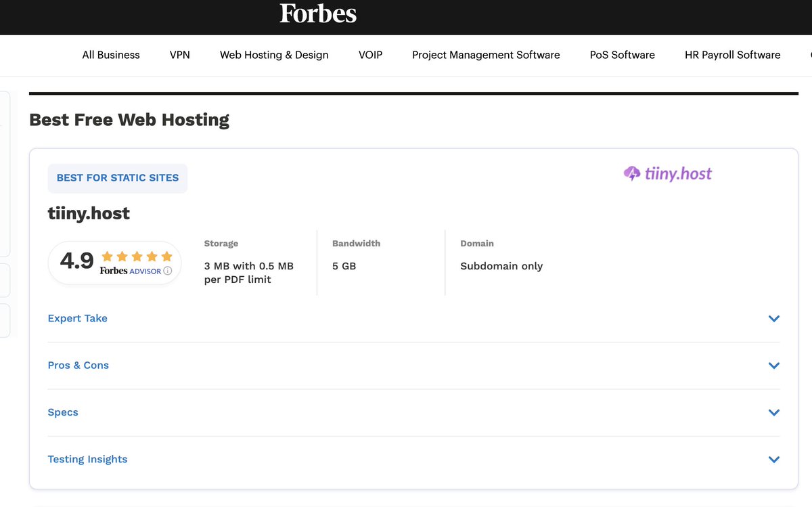Click the five-star rating stars
Image resolution: width=812 pixels, height=507 pixels.
[137, 257]
